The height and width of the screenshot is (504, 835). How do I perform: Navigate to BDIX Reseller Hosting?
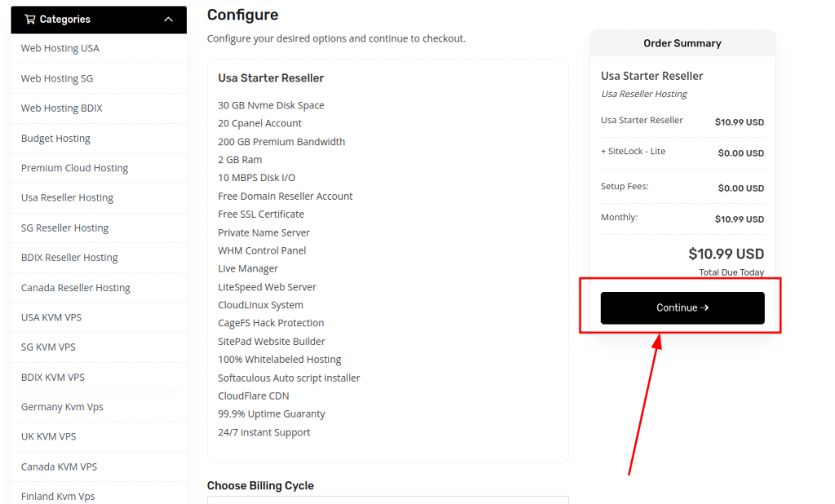point(69,258)
